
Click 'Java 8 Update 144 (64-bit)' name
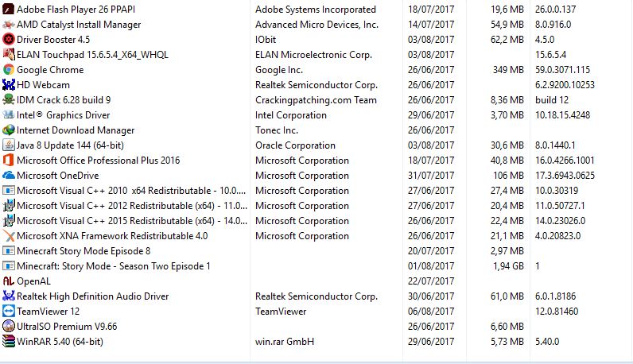(70, 145)
